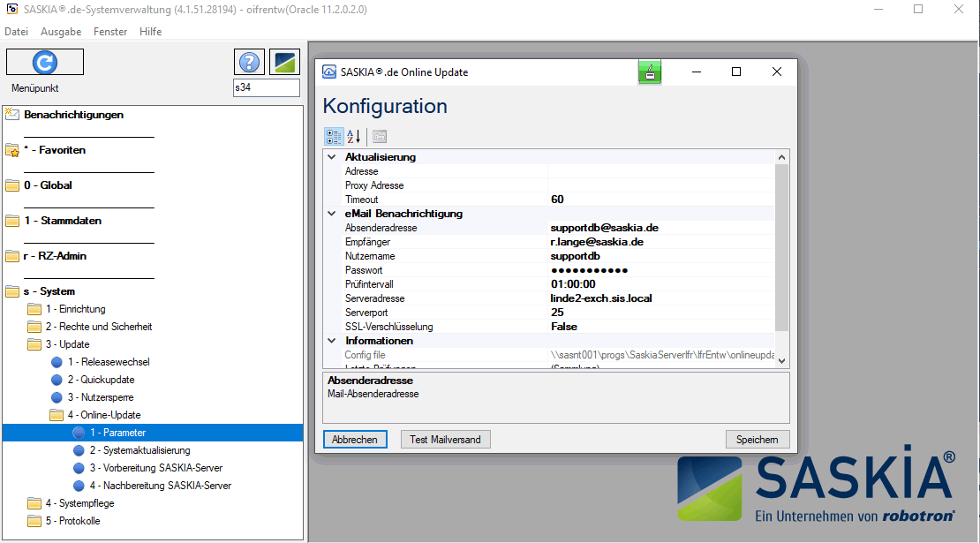Collapse the Aktualisierung section
The image size is (980, 543).
[332, 157]
